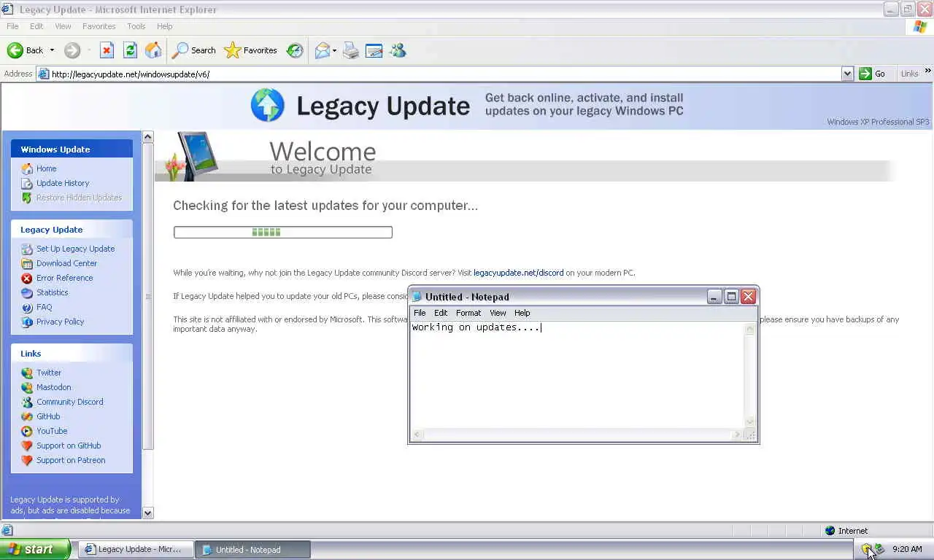Click the Legacy Update globe logo

pos(268,105)
